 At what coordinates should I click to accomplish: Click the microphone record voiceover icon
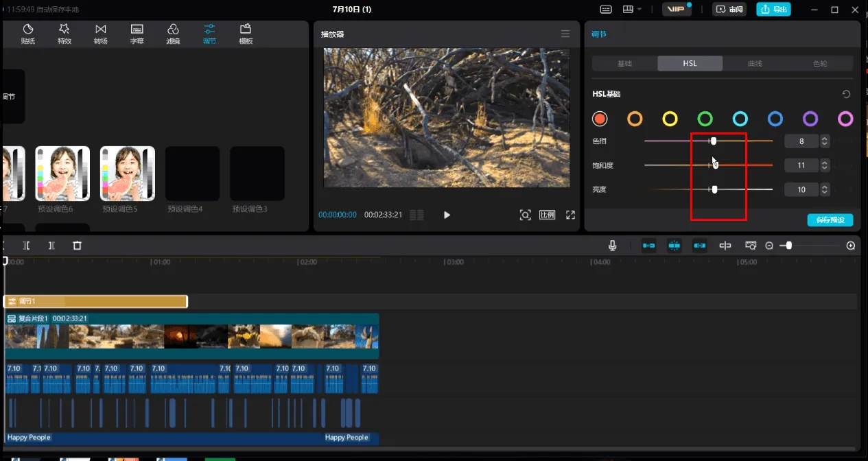point(612,246)
